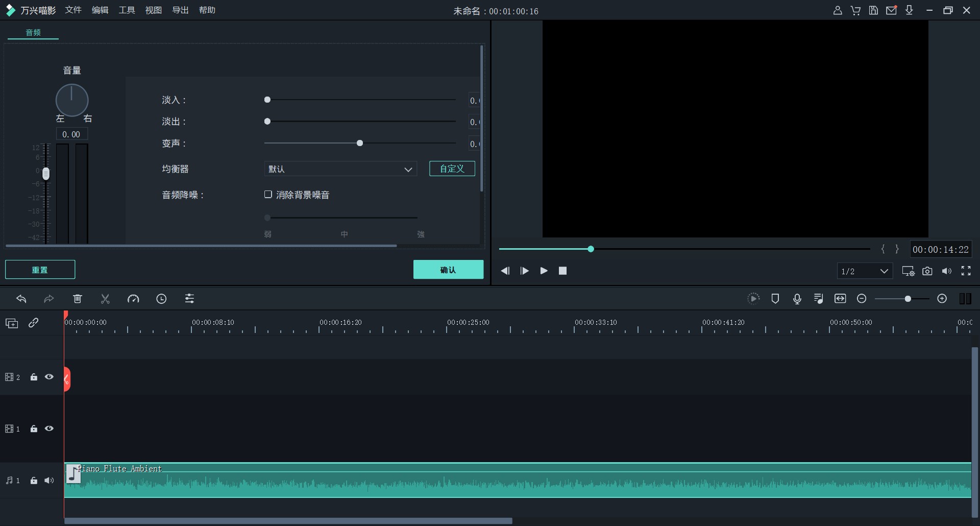Delete the selected clip with trash icon
The height and width of the screenshot is (526, 980).
[78, 299]
